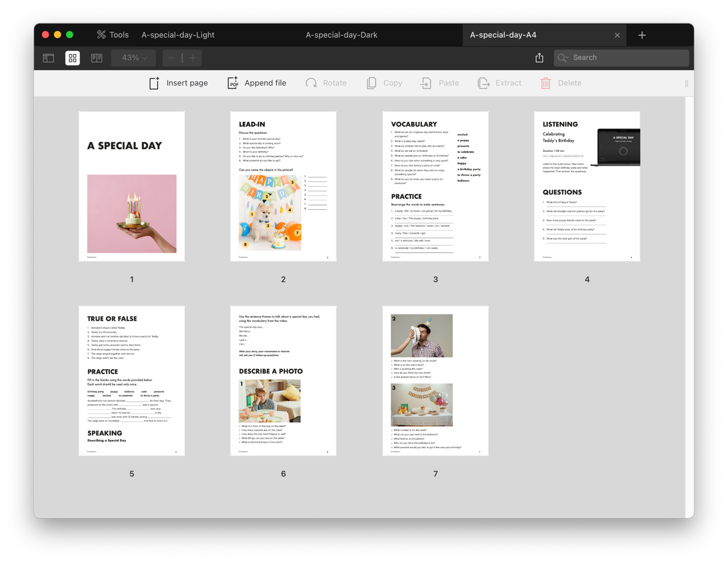Click the Search input field
Image resolution: width=728 pixels, height=563 pixels.
(x=628, y=57)
